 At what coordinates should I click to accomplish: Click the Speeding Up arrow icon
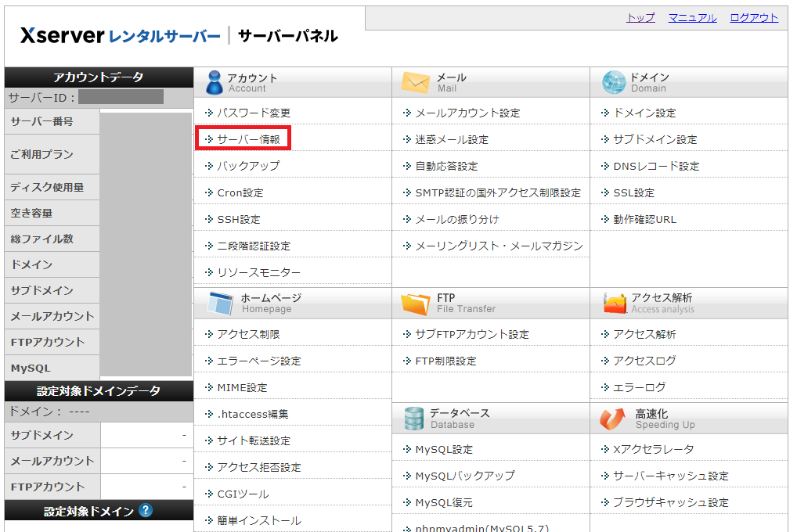click(612, 419)
